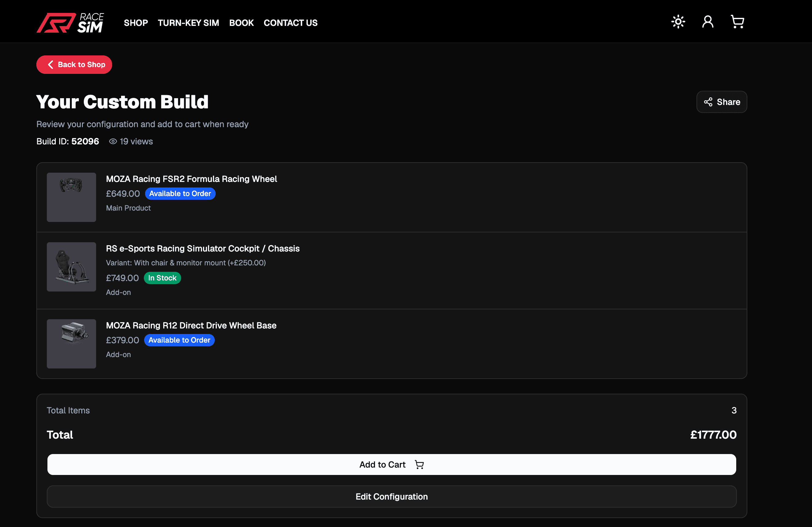Viewport: 812px width, 527px height.
Task: Click Available to Order badge on R12 base
Action: (x=180, y=340)
